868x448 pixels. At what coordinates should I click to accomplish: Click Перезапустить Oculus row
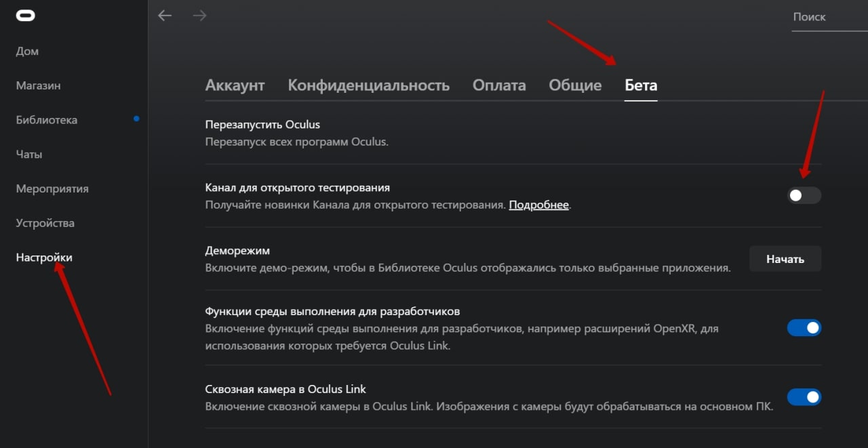pos(513,133)
